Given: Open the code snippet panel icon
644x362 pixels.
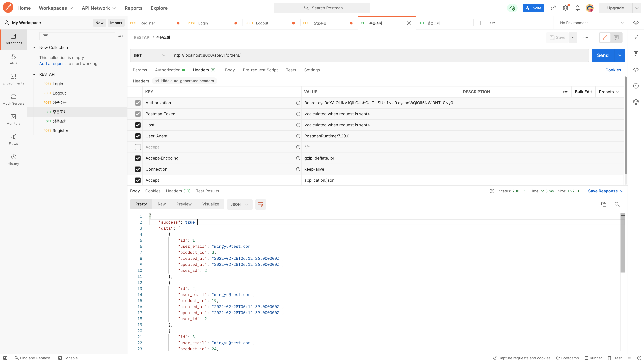Looking at the screenshot, I should tap(636, 70).
